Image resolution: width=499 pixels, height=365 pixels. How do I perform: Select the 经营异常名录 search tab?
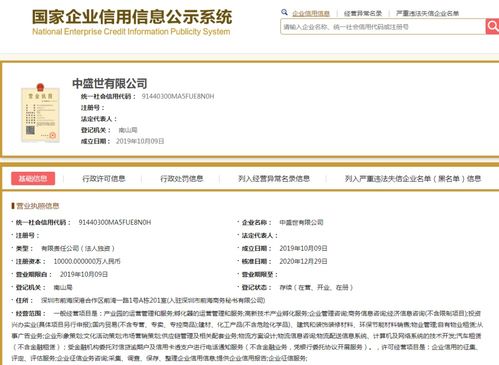point(363,13)
